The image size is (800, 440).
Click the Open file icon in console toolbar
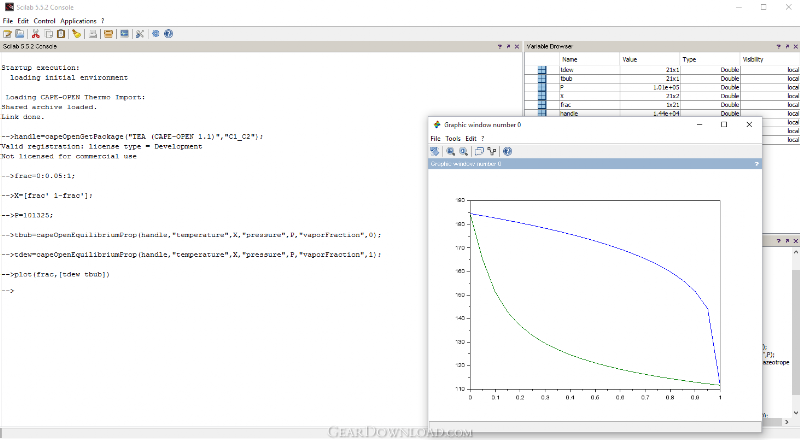pyautogui.click(x=20, y=34)
